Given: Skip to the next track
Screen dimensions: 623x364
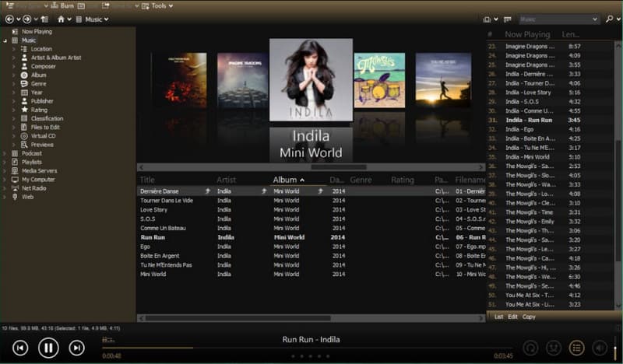Looking at the screenshot, I should pyautogui.click(x=76, y=348).
